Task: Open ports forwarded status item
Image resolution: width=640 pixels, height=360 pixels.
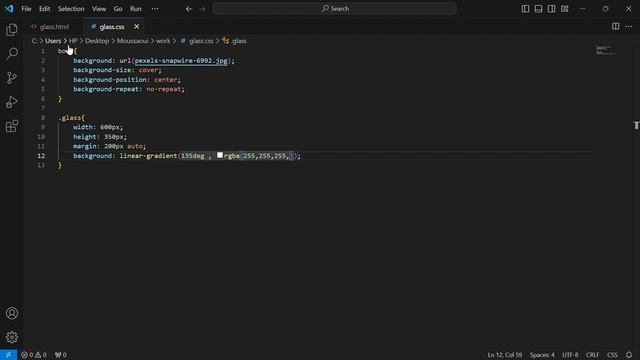Action: coord(60,355)
